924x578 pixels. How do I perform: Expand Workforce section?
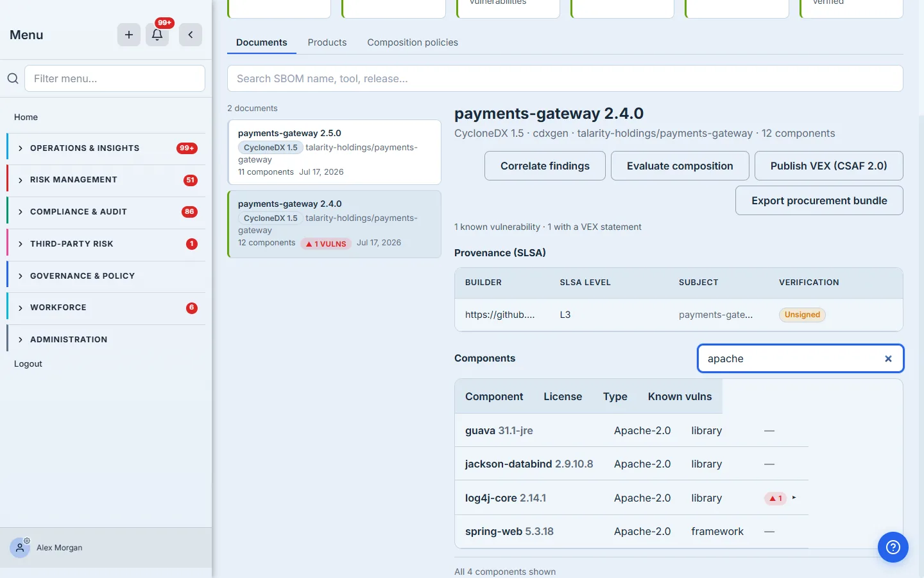tap(106, 308)
